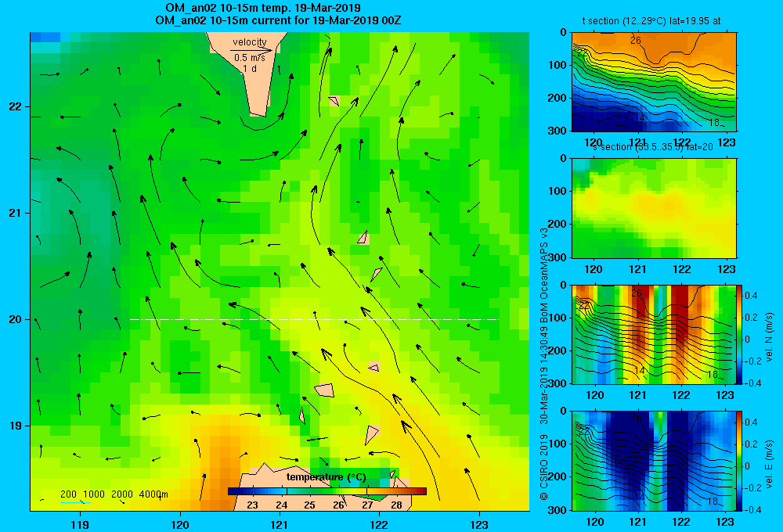Click the temperature color bar on the map

coord(327,491)
